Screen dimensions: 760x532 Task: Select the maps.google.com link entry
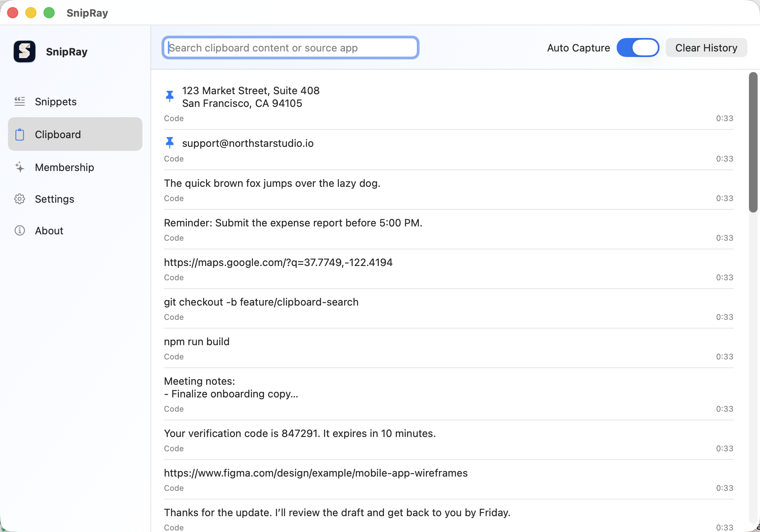point(449,269)
